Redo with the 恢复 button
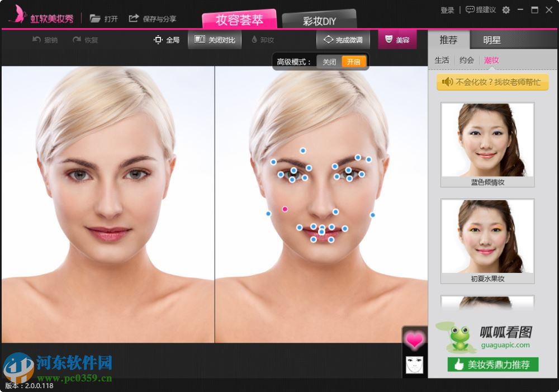Viewport: 559px width, 392px height. pyautogui.click(x=85, y=40)
